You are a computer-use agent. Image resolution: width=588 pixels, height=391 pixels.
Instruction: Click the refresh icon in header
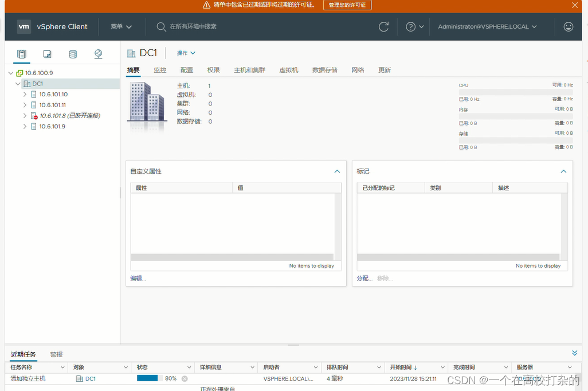[x=383, y=26]
